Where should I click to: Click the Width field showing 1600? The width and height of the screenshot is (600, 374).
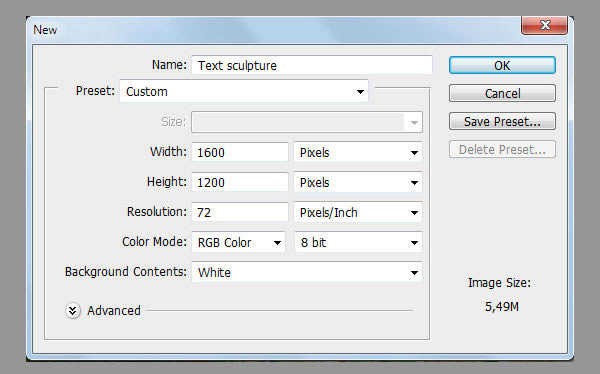240,152
